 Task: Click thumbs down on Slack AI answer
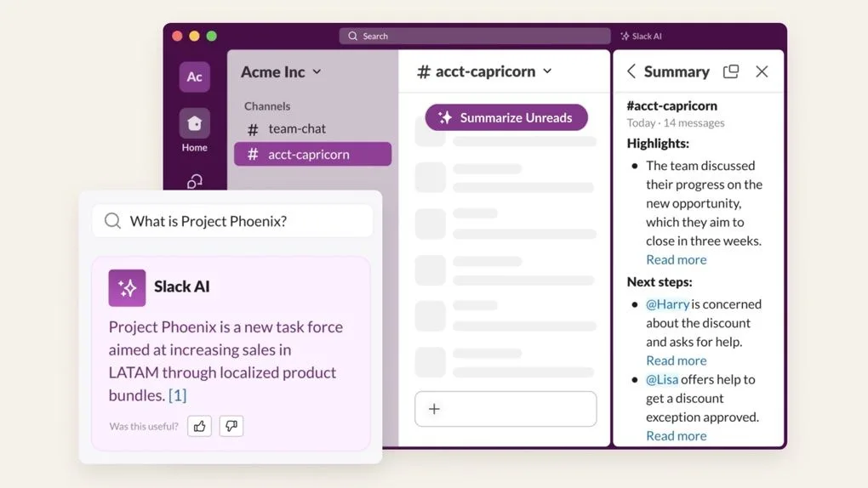pos(231,426)
